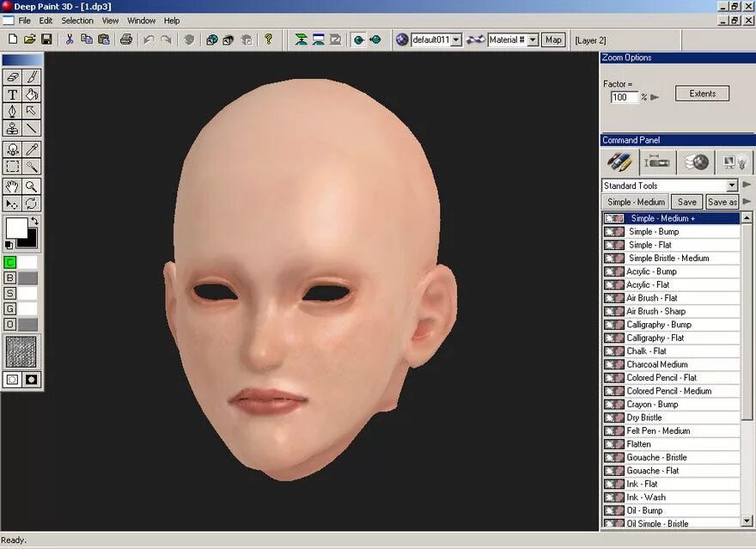The height and width of the screenshot is (549, 756).
Task: Click the Save floppy disk icon
Action: pos(46,40)
